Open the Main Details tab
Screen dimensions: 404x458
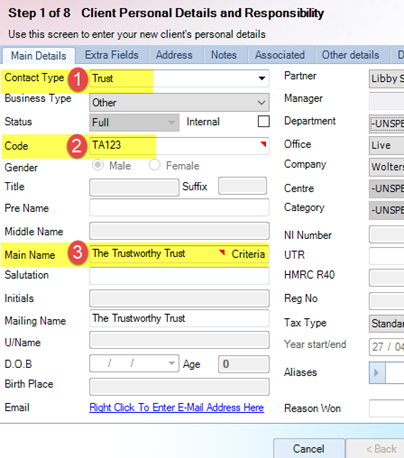[39, 55]
